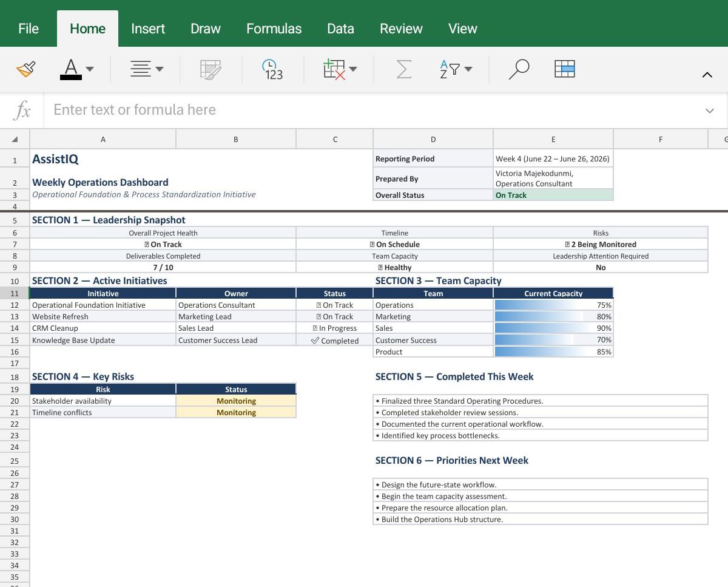The image size is (728, 587).
Task: Click the Product capacity bar 85%
Action: [553, 351]
